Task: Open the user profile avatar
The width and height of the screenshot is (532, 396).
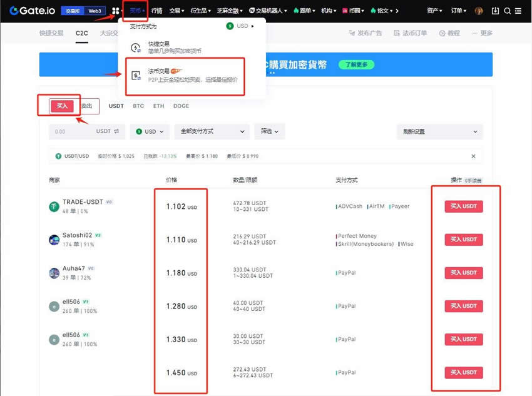Action: pos(479,11)
